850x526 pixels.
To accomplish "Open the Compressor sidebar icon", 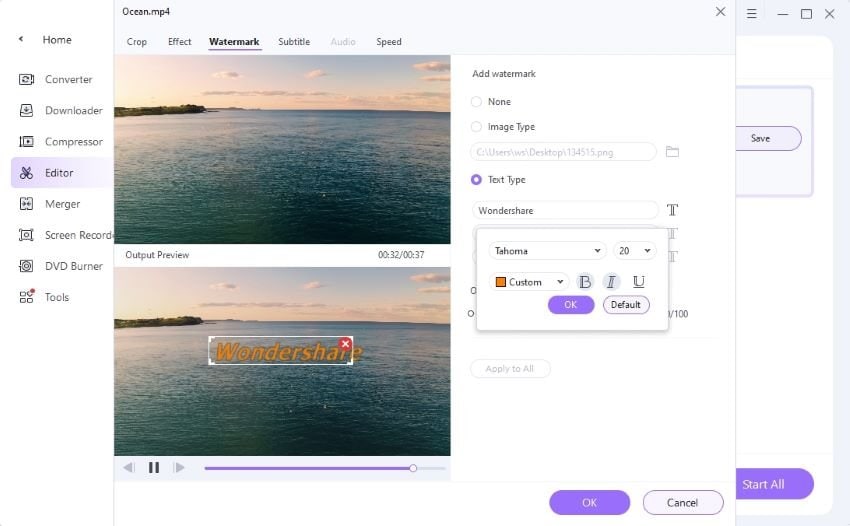I will [26, 142].
